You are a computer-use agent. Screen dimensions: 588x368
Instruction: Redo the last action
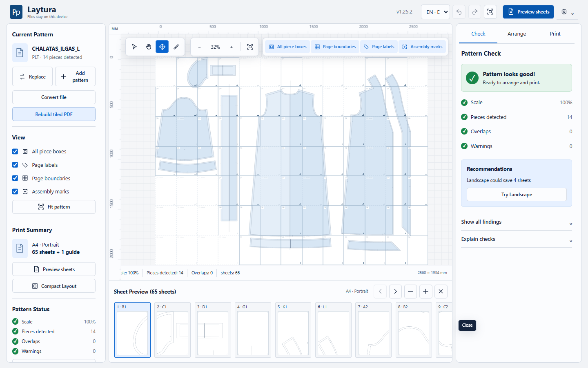474,12
